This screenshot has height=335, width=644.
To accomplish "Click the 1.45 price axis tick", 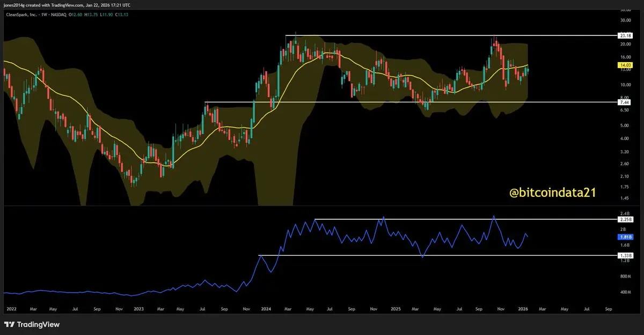I will (x=624, y=198).
